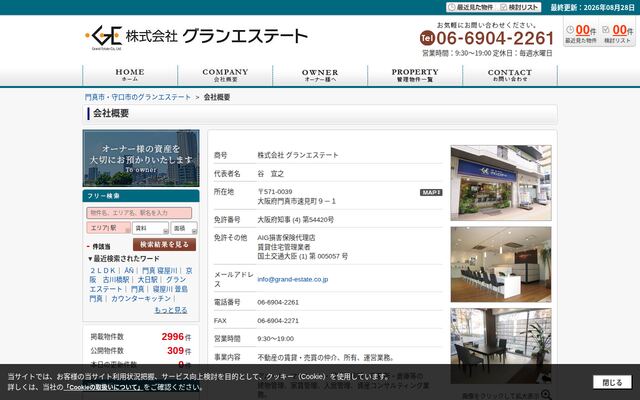Click the 掲載物件数 2996 count

173,337
